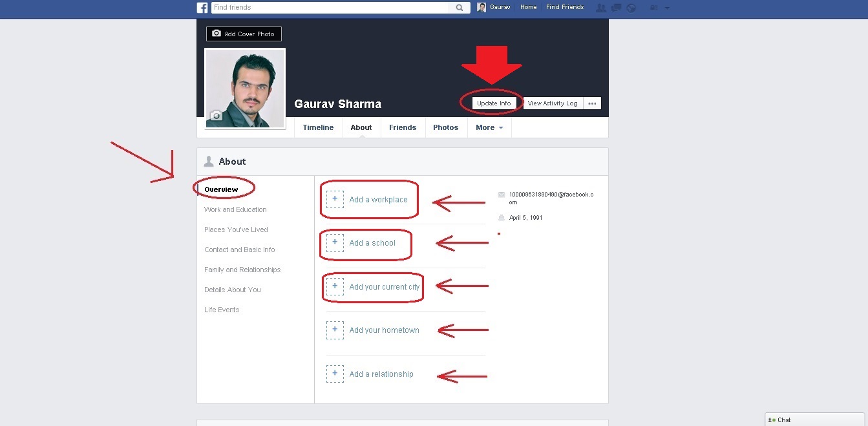Viewport: 868px width, 426px height.
Task: Click the April 5, 1991 birthday text
Action: pos(526,218)
